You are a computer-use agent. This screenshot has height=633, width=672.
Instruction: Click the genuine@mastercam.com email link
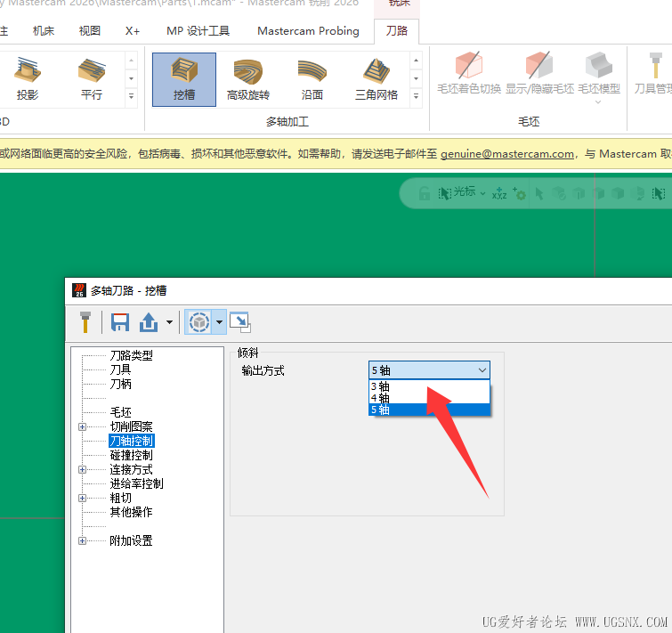pos(507,154)
